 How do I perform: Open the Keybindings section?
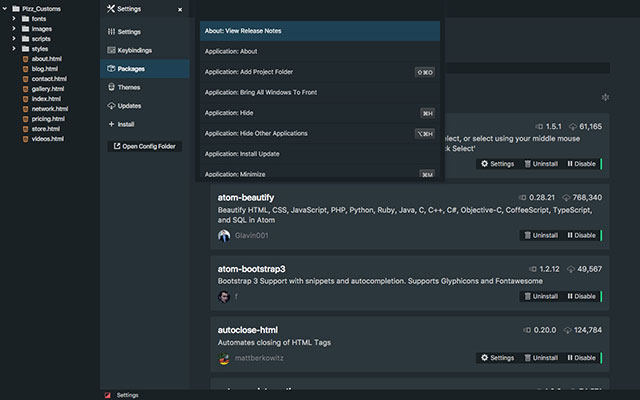click(x=144, y=50)
